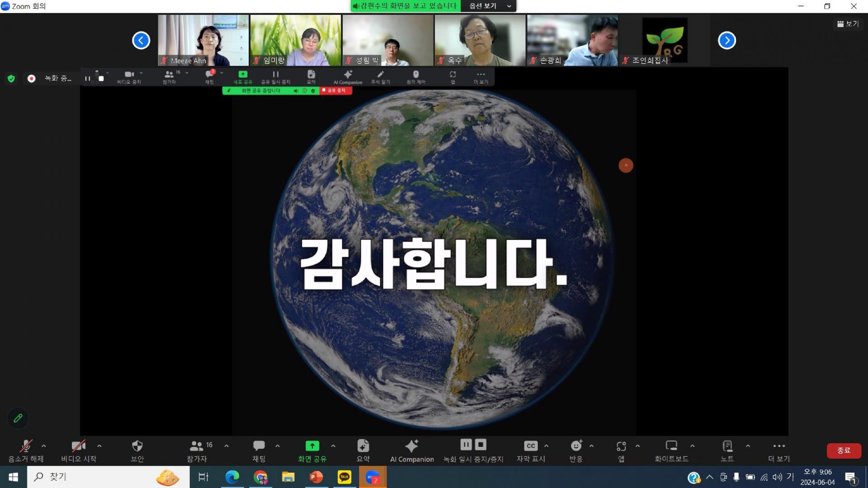
Task: Open the Reactions (반응) menu
Action: 576,450
